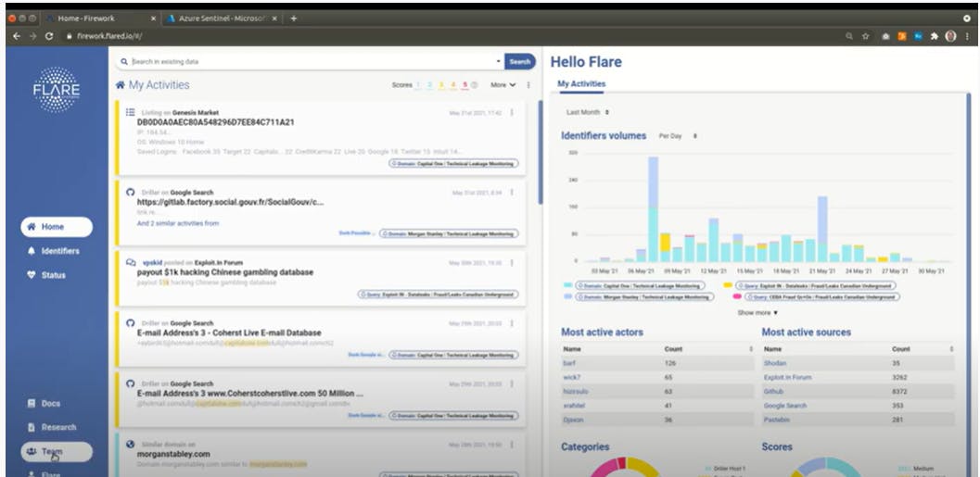Expand Show more chart legend entries
The image size is (980, 477).
757,312
